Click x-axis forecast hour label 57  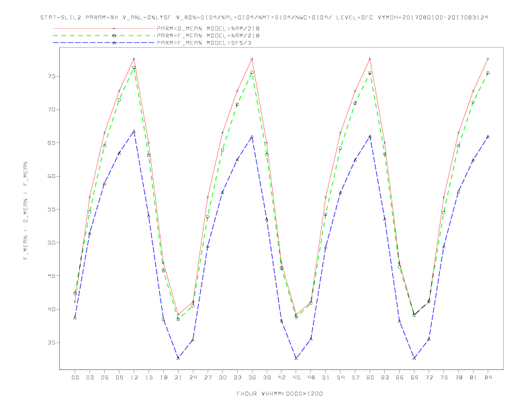[x=355, y=377]
